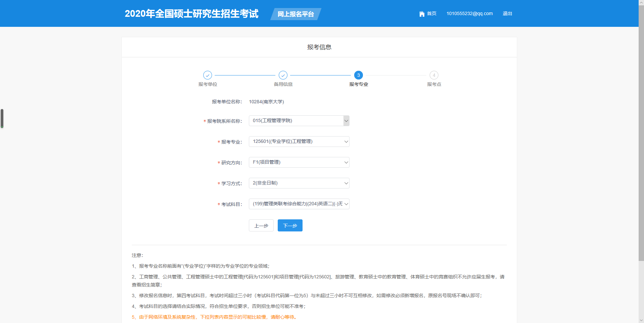
Task: Click the home icon in header
Action: 422,14
